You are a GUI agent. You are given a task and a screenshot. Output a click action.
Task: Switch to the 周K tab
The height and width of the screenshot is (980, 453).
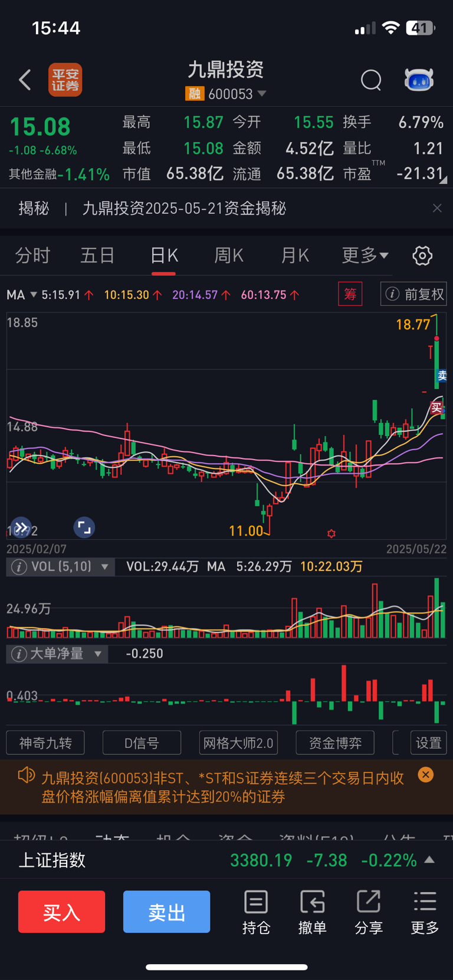click(229, 255)
